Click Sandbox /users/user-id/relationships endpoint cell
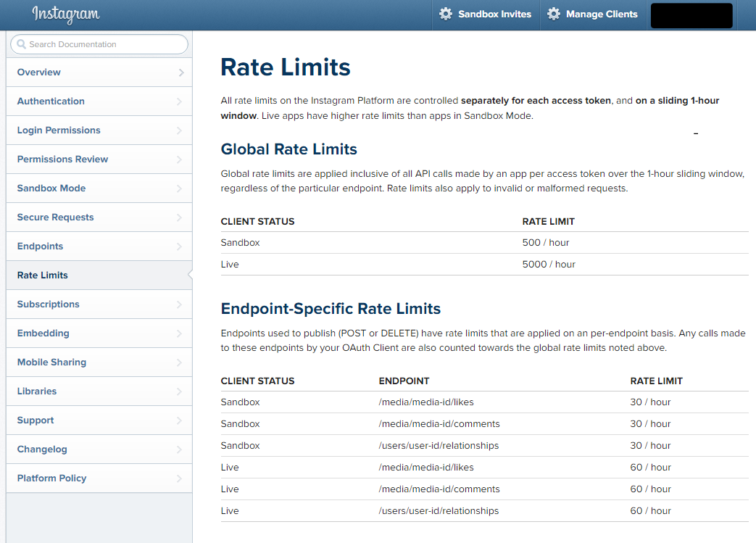Viewport: 756px width, 543px height. [x=439, y=446]
